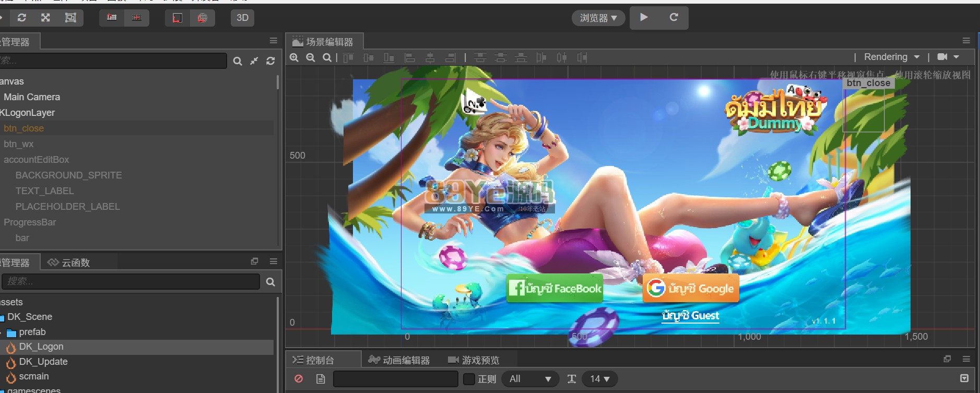This screenshot has width=980, height=393.
Task: Open the scene camera dropdown
Action: tap(948, 57)
